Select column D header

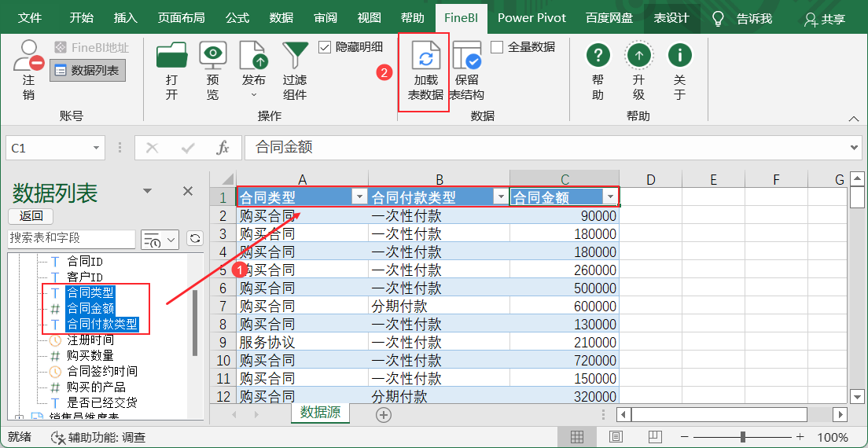(650, 179)
